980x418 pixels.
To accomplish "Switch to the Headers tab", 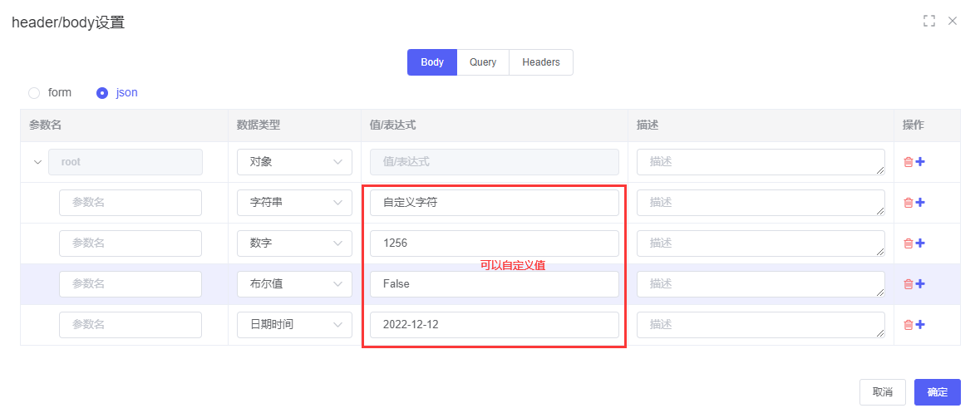I will (x=540, y=62).
